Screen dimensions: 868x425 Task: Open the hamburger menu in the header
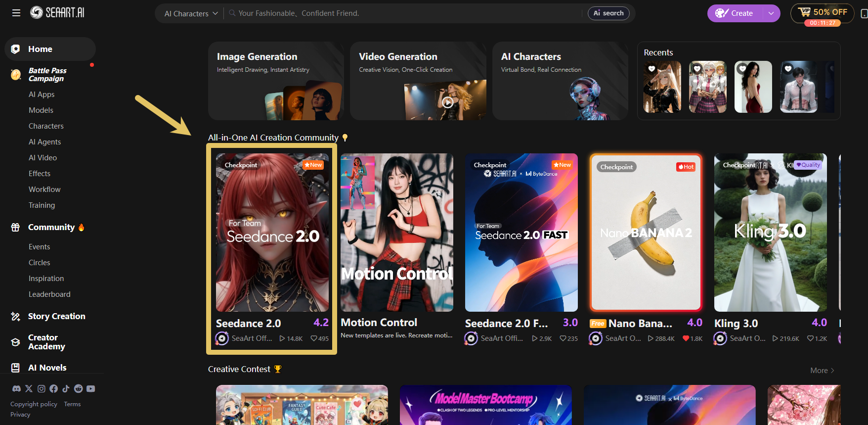(16, 13)
